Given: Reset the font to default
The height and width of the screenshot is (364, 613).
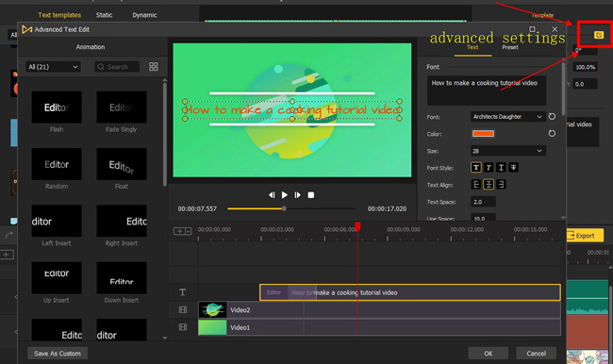Looking at the screenshot, I should click(x=552, y=117).
